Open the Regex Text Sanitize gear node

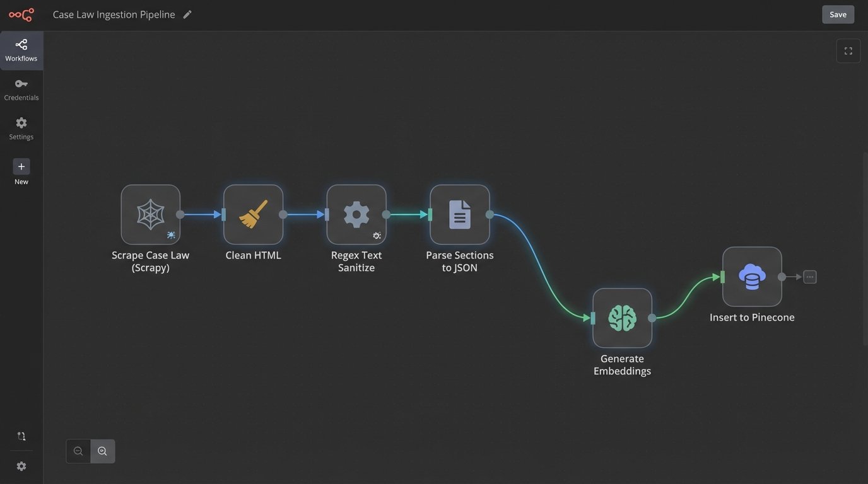pyautogui.click(x=355, y=214)
